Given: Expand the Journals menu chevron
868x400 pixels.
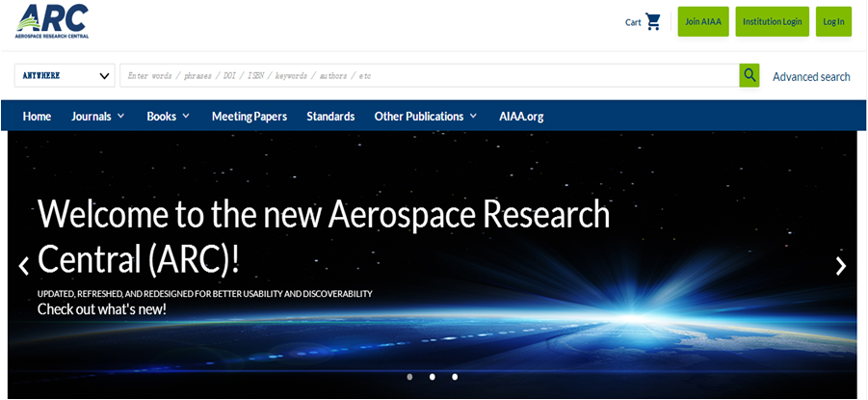Looking at the screenshot, I should point(120,116).
